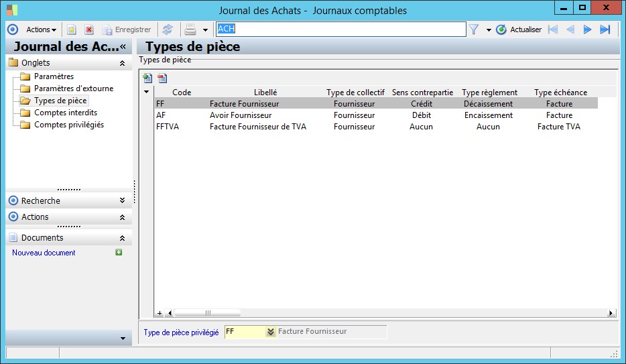The height and width of the screenshot is (364, 626).
Task: Select the AF code row
Action: (x=161, y=115)
